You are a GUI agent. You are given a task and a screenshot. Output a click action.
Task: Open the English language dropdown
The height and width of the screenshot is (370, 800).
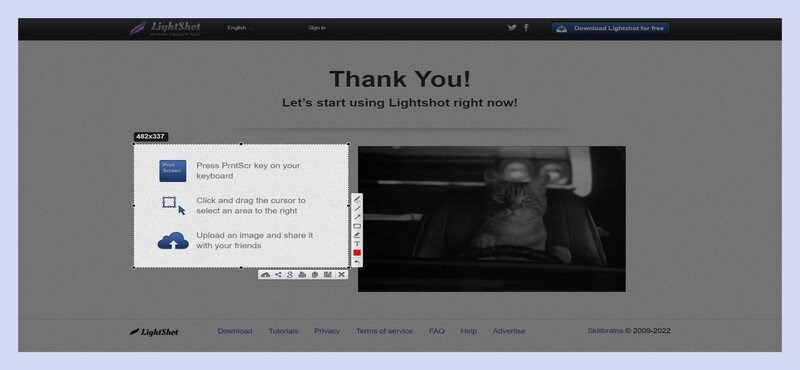pos(240,28)
